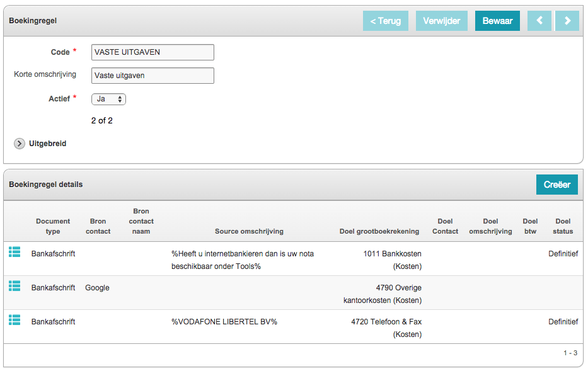
Task: Select Google in Bron contact column
Action: click(x=97, y=288)
